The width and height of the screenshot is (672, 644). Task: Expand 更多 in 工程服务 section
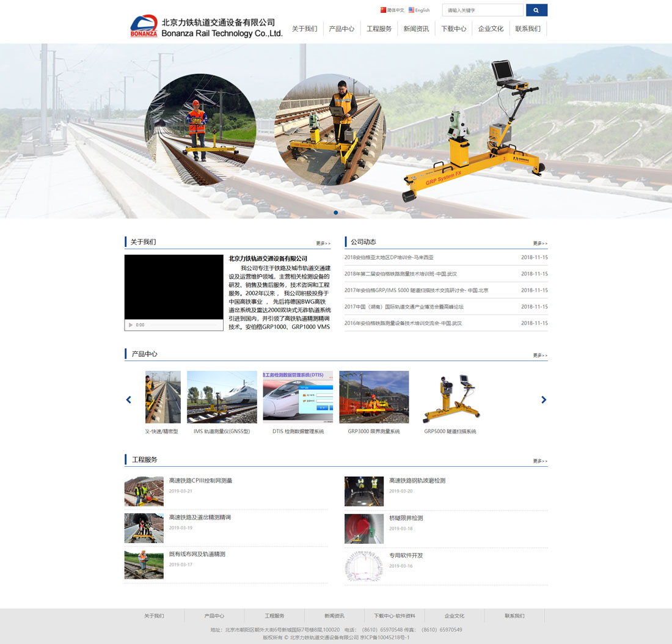click(539, 461)
